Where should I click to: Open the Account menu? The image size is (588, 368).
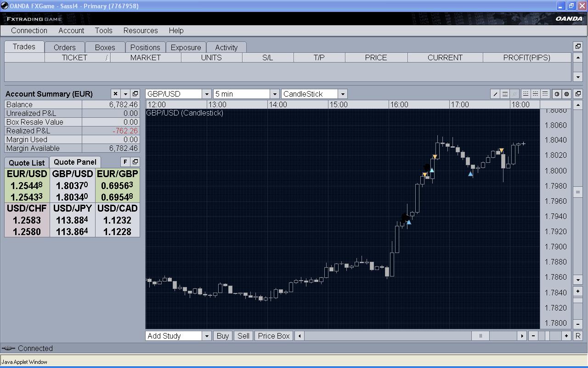(71, 30)
